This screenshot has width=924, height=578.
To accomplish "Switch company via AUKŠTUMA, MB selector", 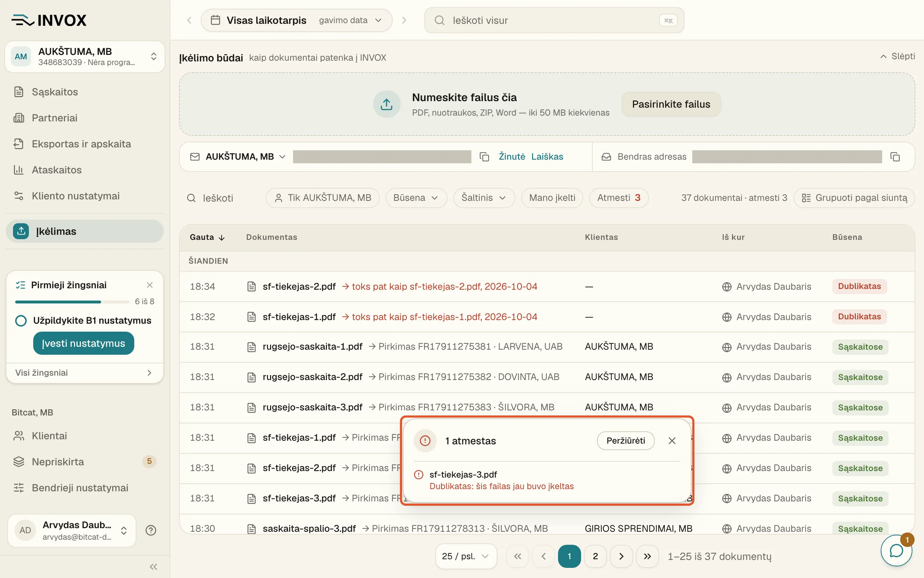I will click(x=85, y=57).
